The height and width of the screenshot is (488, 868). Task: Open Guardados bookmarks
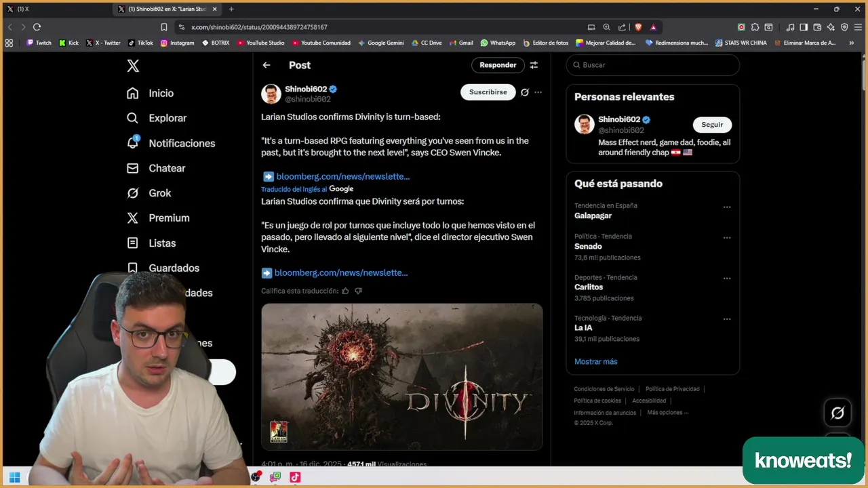(x=163, y=268)
